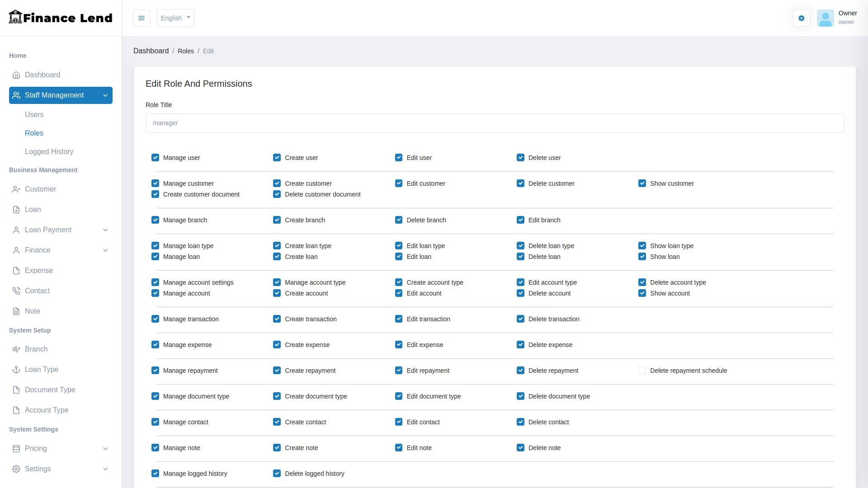Click the Branch icon under System Setup

16,349
